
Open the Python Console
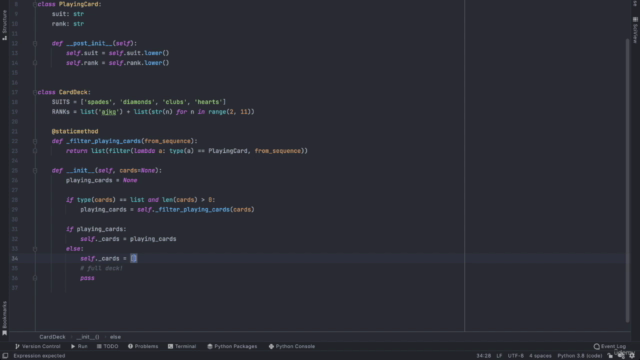click(291, 346)
